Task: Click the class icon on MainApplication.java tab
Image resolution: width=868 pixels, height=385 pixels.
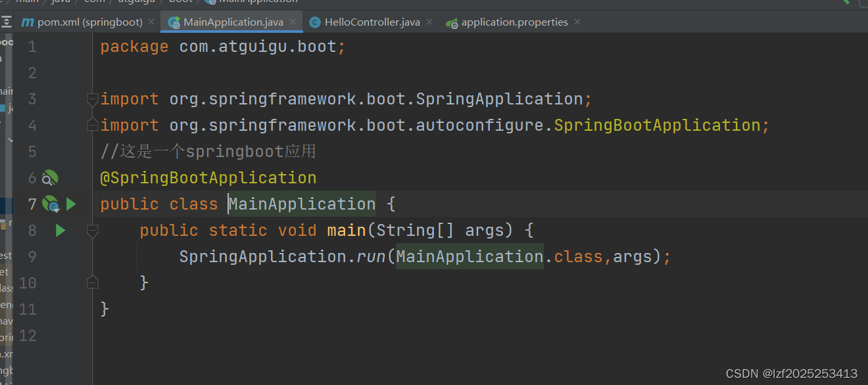Action: point(174,22)
